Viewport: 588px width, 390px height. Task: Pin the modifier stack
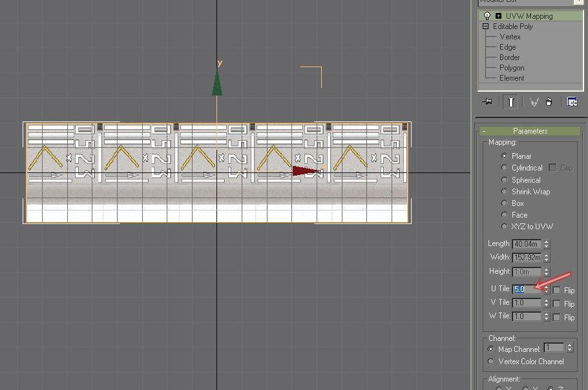(x=488, y=101)
